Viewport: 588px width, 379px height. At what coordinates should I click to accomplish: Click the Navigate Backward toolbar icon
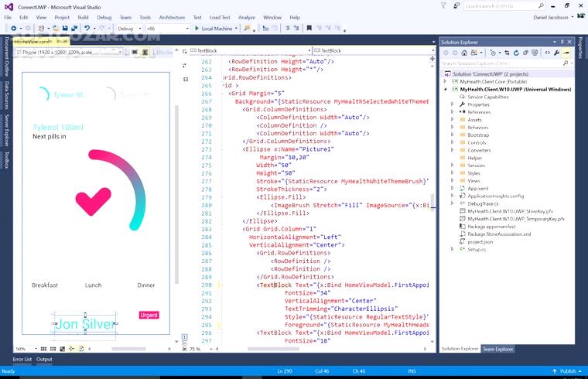point(13,29)
